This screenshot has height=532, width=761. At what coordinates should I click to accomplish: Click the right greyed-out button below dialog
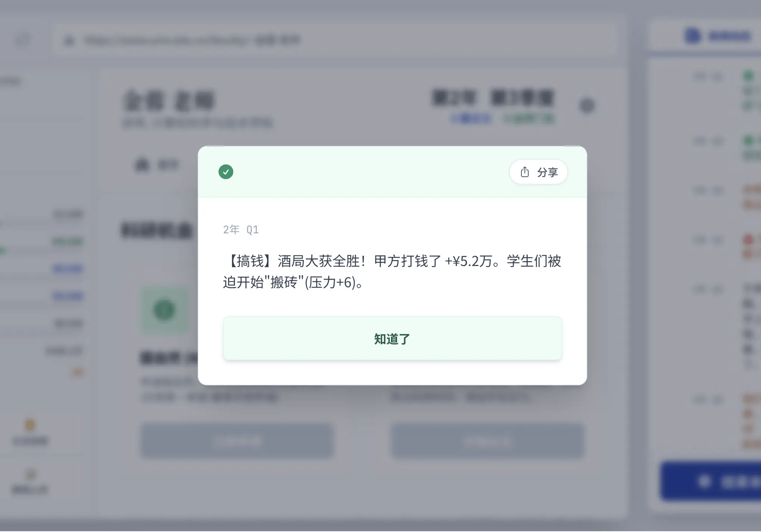(x=487, y=441)
